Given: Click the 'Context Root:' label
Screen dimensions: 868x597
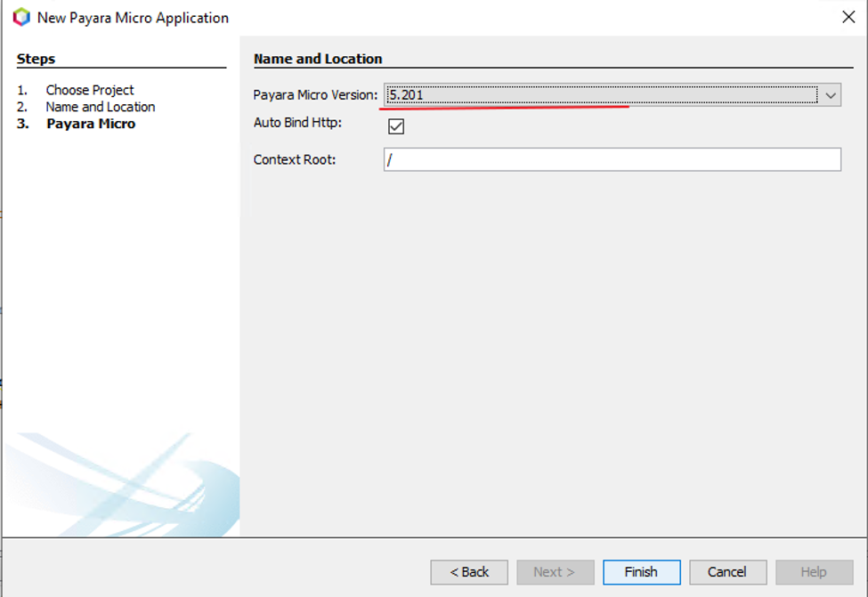Looking at the screenshot, I should tap(295, 160).
